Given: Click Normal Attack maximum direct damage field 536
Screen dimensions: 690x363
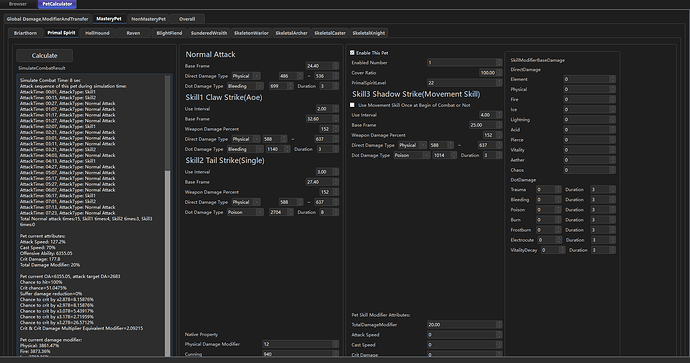Looking at the screenshot, I should [326, 76].
